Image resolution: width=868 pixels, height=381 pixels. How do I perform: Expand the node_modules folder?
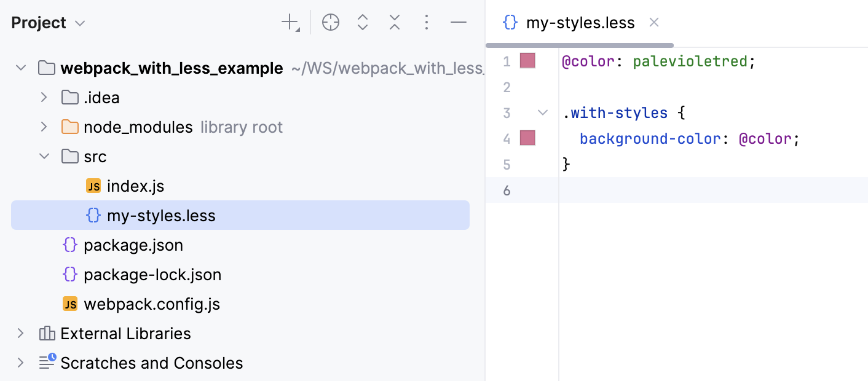click(44, 127)
